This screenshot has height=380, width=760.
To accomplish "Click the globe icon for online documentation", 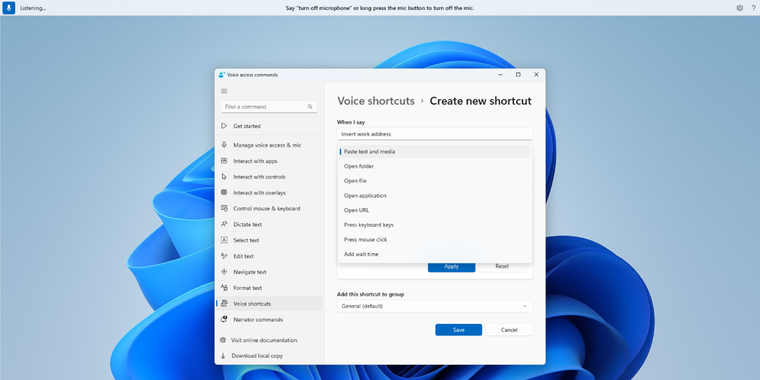I will (223, 340).
